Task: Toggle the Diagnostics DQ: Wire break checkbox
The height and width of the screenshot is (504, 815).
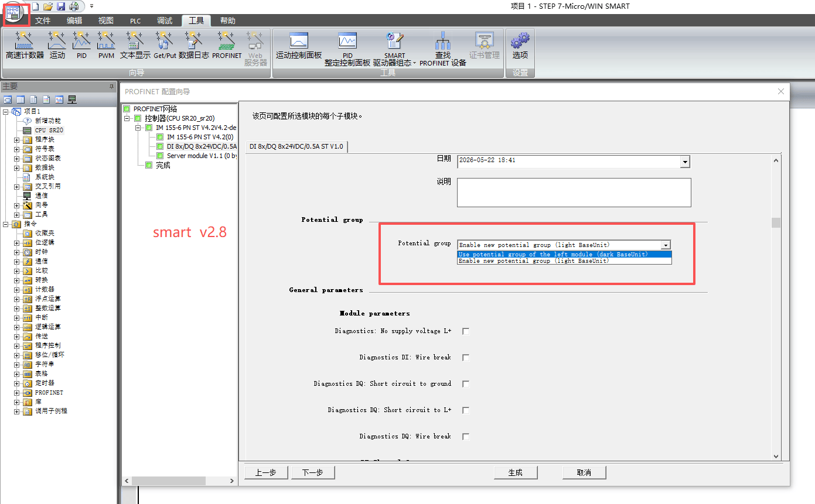Action: coord(466,437)
